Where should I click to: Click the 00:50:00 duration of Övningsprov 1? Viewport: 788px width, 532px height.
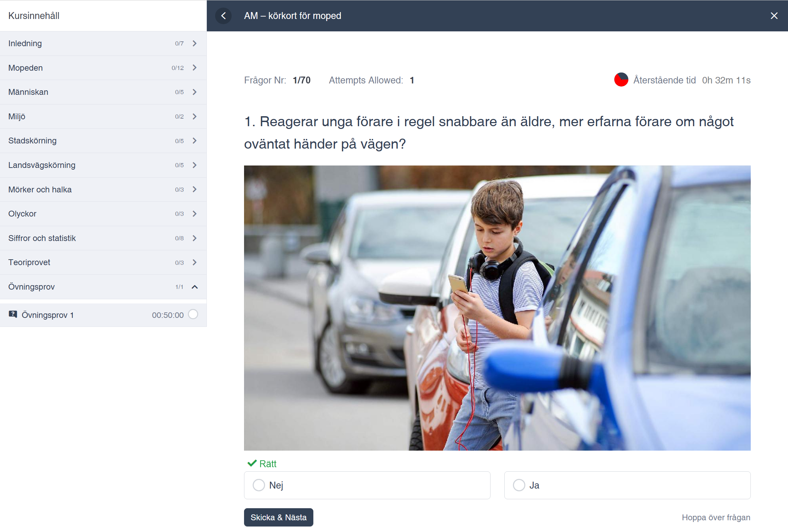click(168, 315)
